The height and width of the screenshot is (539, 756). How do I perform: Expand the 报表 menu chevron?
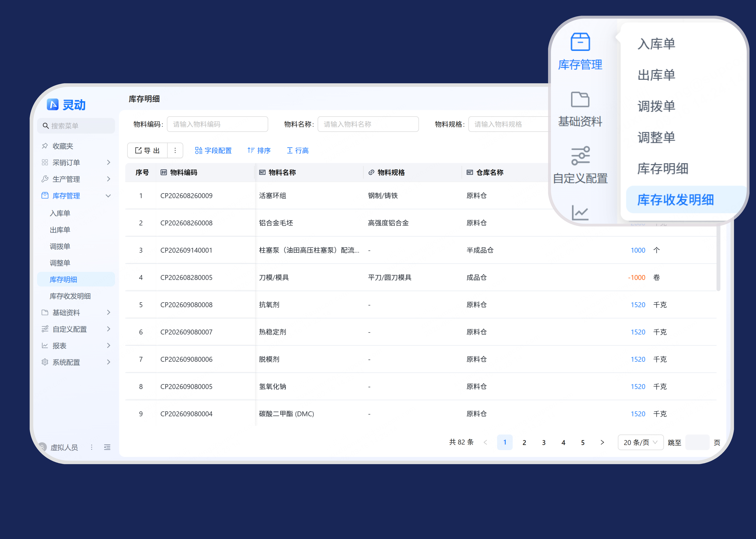click(109, 346)
